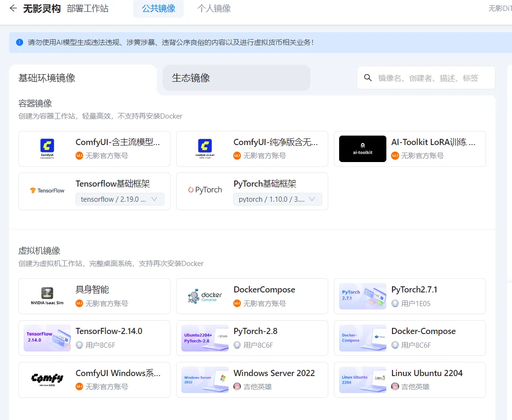Screen dimensions: 512x420
Task: Switch to 公共镜像 tab
Action: [158, 9]
